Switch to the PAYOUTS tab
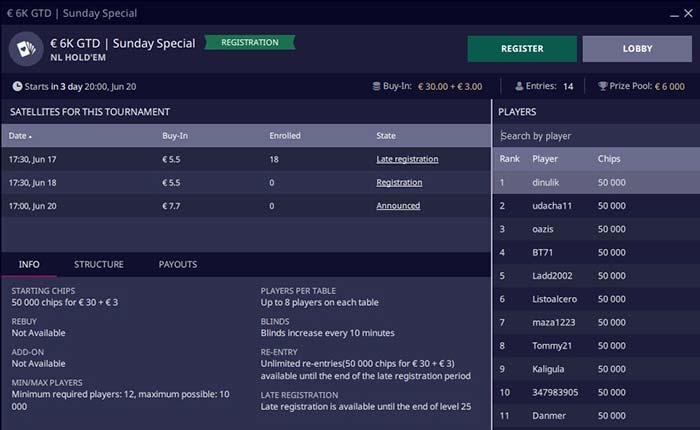 178,264
